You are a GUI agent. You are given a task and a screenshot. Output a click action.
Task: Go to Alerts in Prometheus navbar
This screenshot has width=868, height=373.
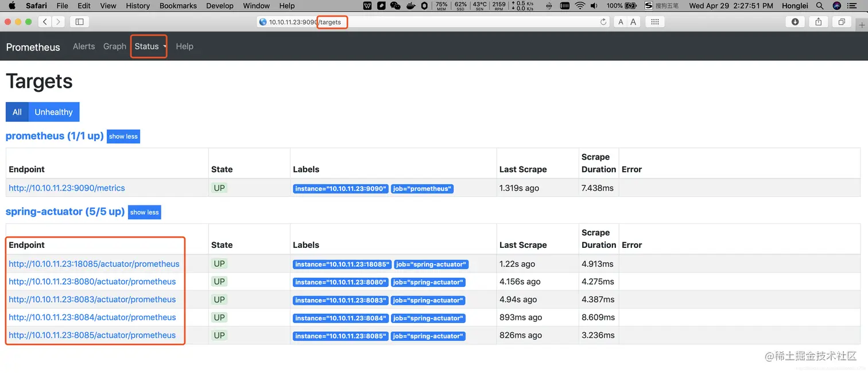pos(84,46)
